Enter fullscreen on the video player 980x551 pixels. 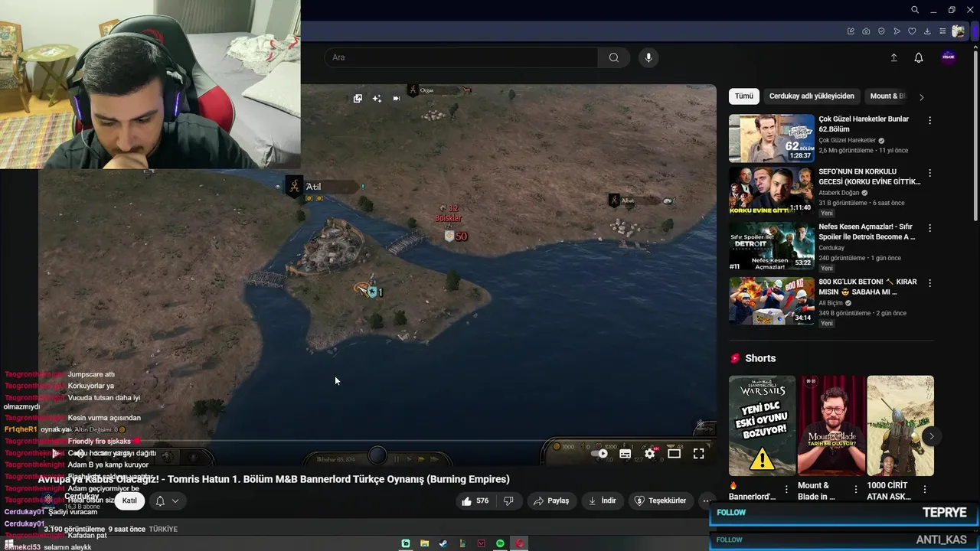point(698,454)
